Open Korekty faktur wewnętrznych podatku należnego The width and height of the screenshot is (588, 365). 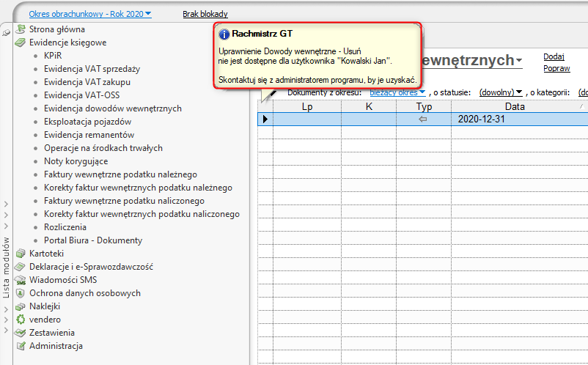pos(138,188)
